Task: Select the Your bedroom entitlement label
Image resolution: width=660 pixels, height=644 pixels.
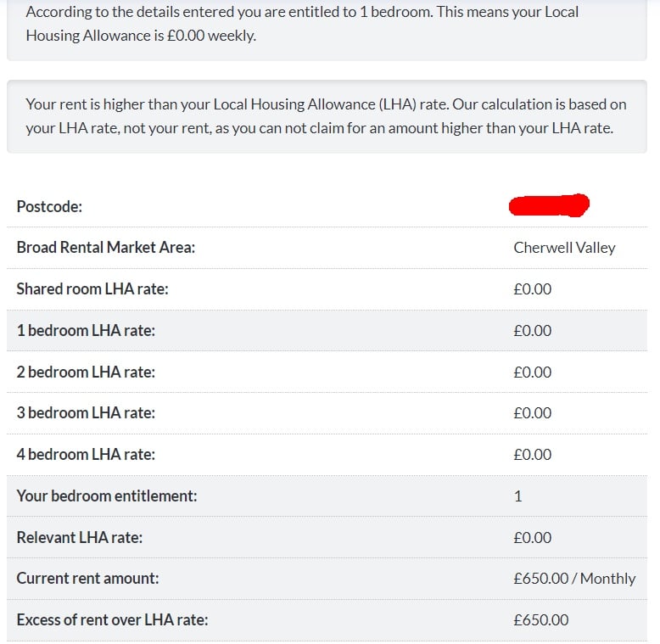Action: coord(107,496)
